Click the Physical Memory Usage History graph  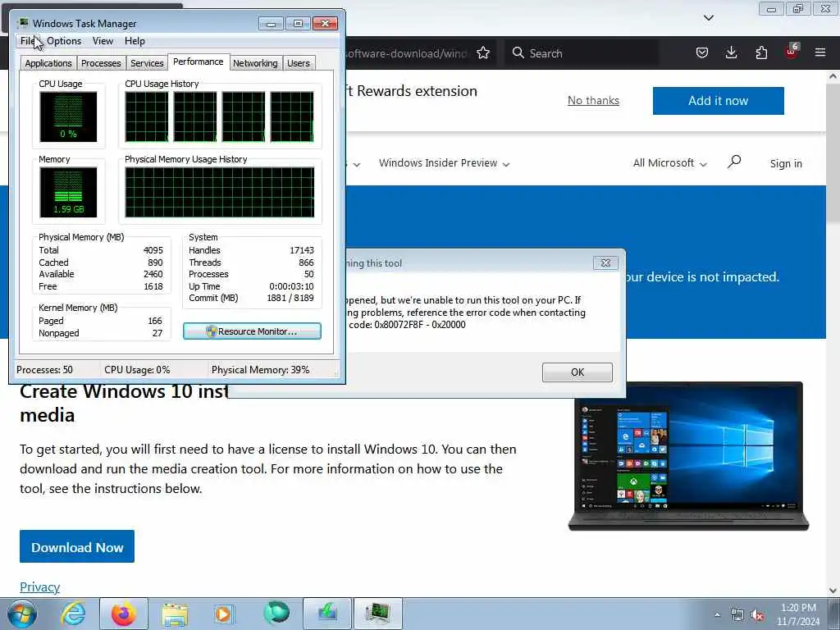click(x=220, y=192)
